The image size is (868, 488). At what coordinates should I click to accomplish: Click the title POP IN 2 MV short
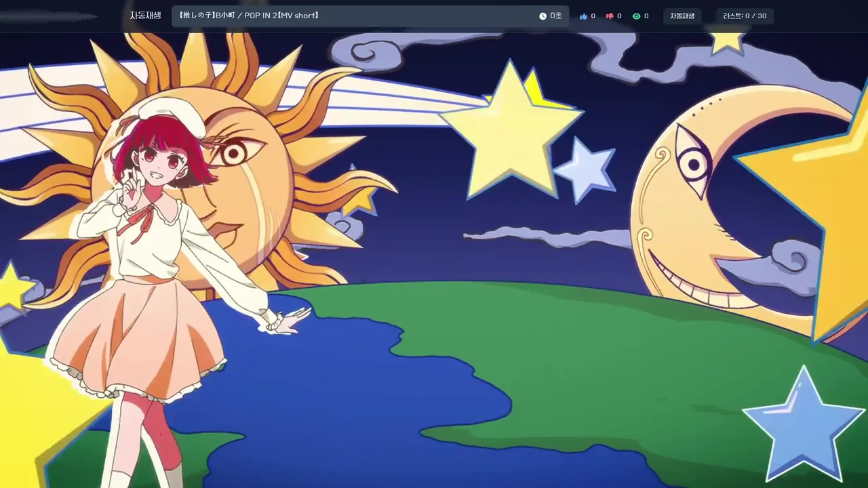coord(249,16)
